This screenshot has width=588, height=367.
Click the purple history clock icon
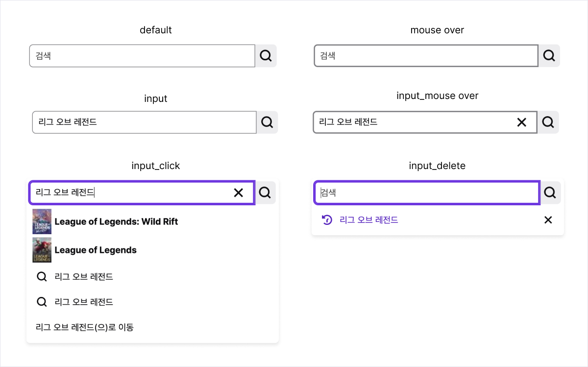tap(327, 220)
